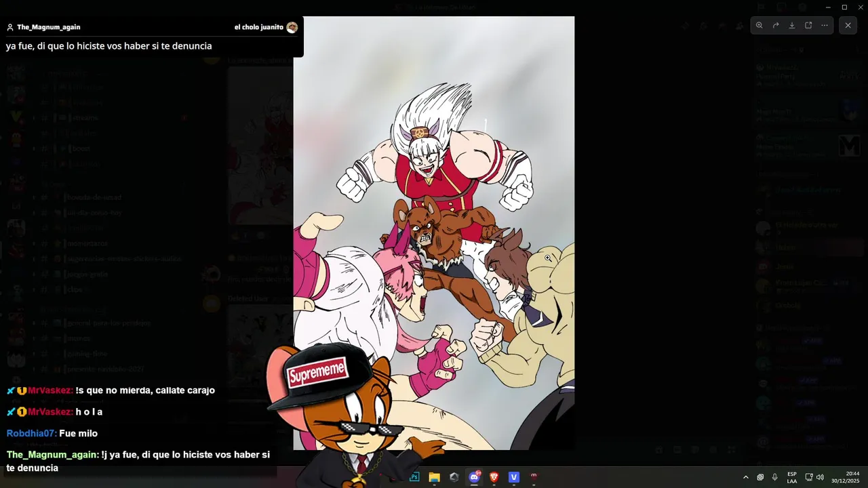Click the The_Magnum_again username in the header

[49, 27]
